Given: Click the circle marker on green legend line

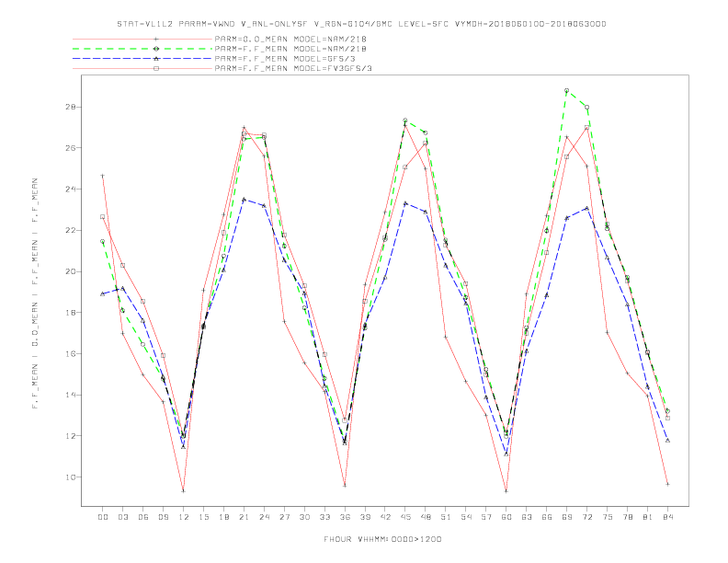Looking at the screenshot, I should (x=156, y=49).
